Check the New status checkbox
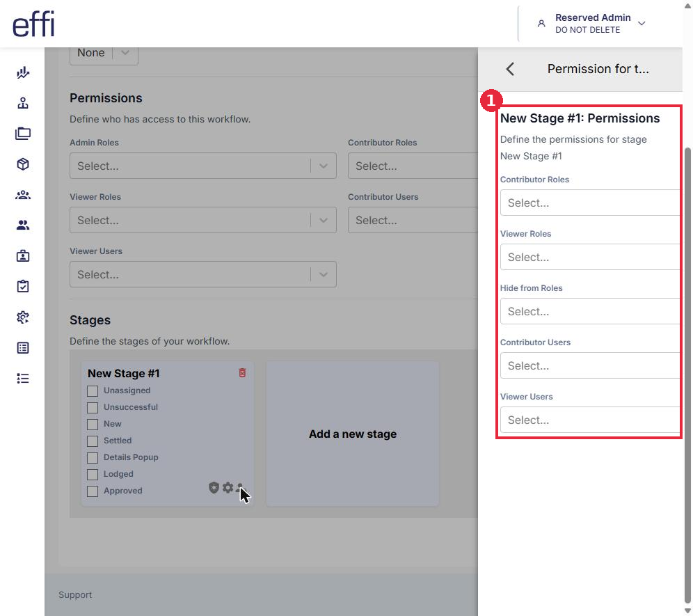The height and width of the screenshot is (616, 693). point(93,425)
